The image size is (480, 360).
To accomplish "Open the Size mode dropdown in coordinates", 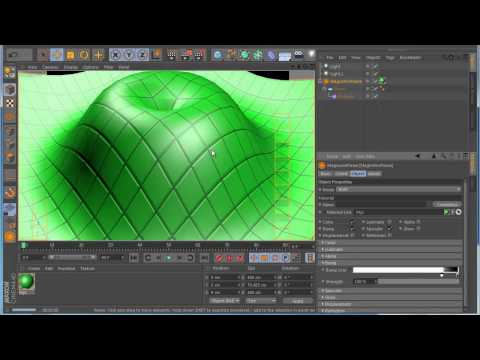I will pos(262,301).
